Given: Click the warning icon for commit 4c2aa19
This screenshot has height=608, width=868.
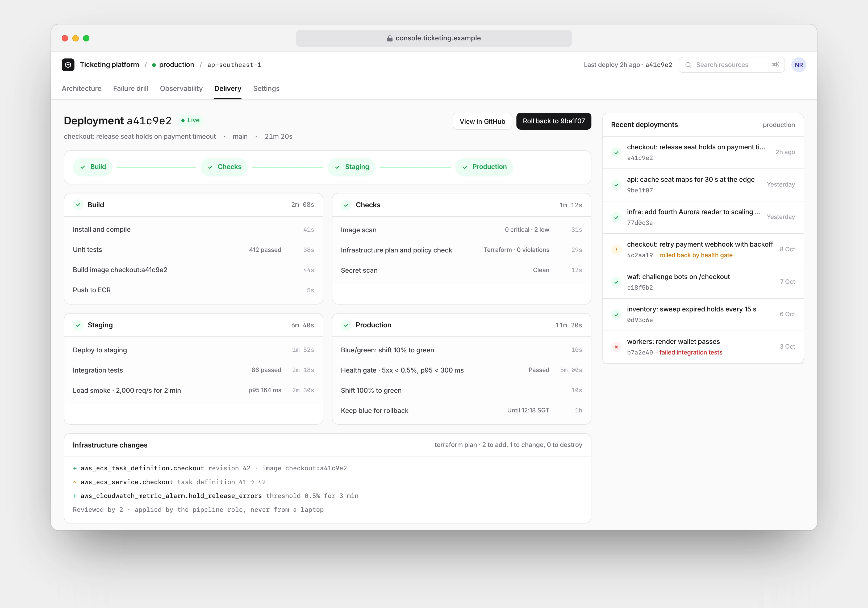Looking at the screenshot, I should point(617,250).
